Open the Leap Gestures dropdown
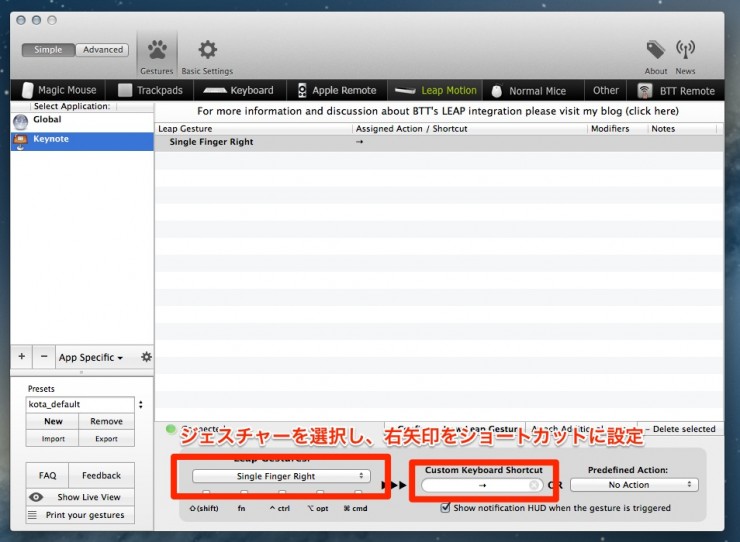The height and width of the screenshot is (542, 740). coord(281,476)
